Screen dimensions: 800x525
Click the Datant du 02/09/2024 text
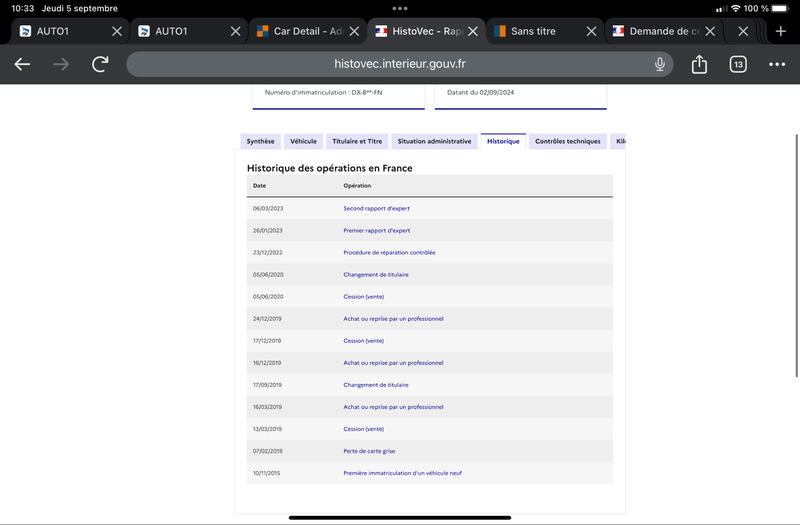click(480, 92)
